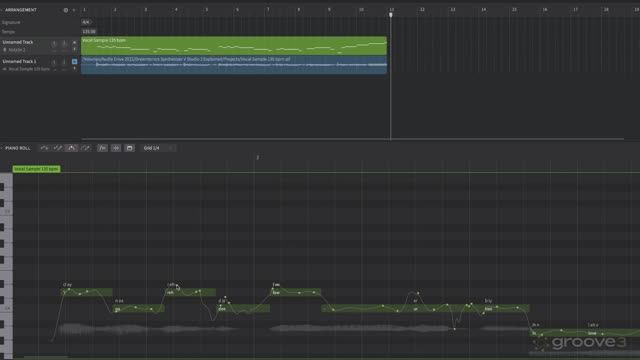This screenshot has height=360, width=640.
Task: Adjust the second knob on Unnamed Track
Action: [64, 43]
